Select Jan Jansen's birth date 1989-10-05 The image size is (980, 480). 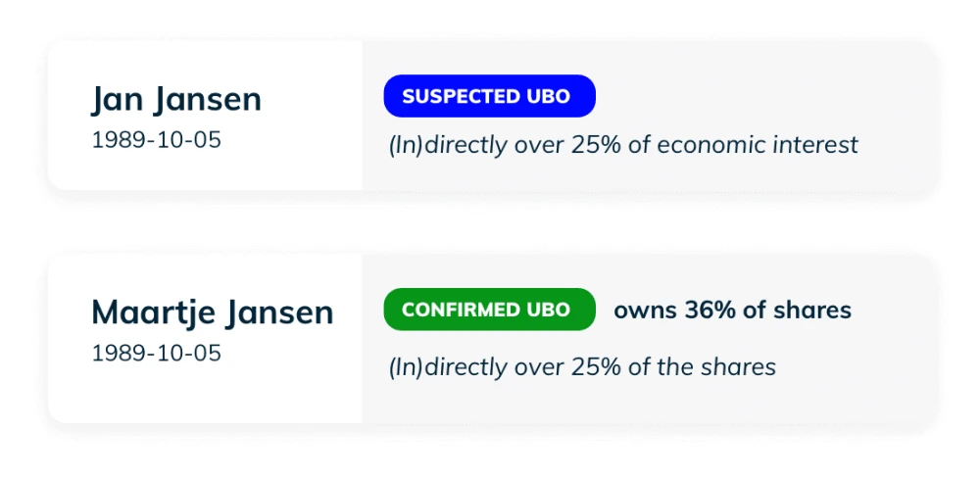tap(156, 140)
